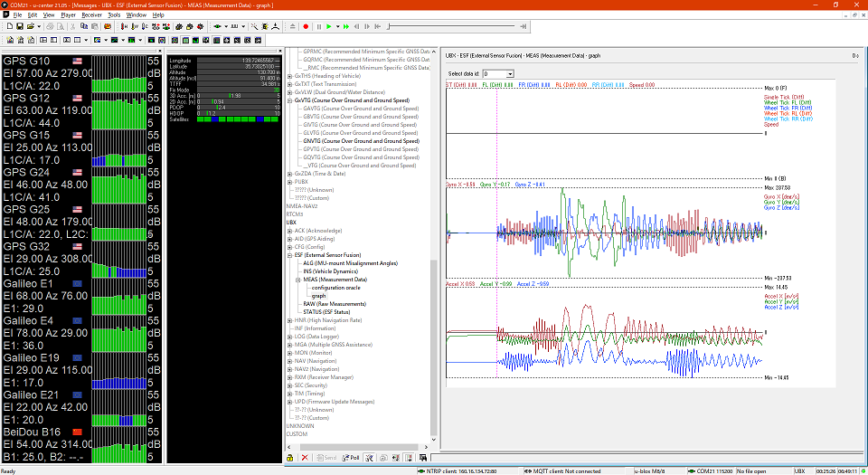
Task: Select RAW (Raw Measurements) in the tree
Action: point(335,303)
